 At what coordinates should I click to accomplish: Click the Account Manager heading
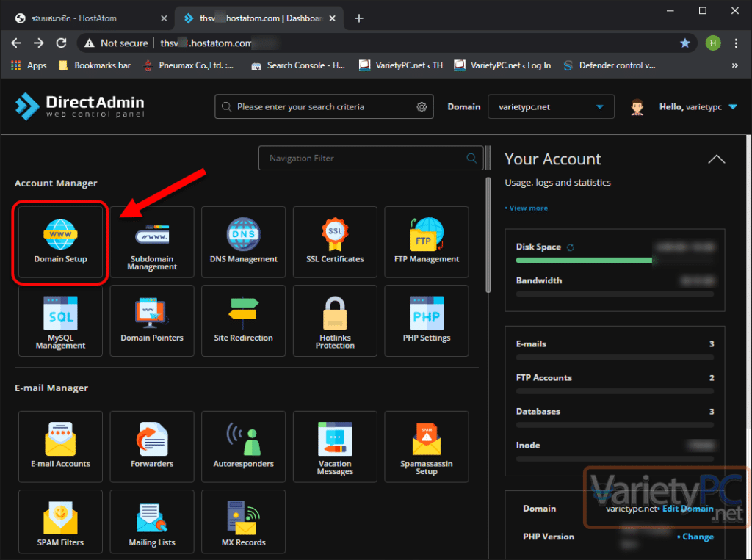pos(56,183)
